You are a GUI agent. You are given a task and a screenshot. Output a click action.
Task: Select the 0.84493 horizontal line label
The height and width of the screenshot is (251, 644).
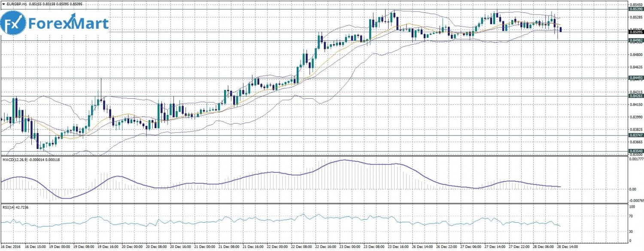click(635, 78)
